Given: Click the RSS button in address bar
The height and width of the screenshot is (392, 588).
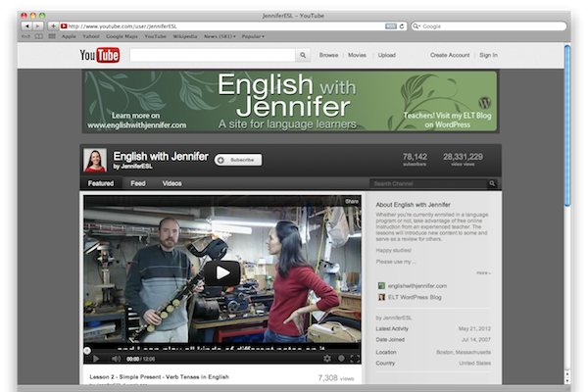Looking at the screenshot, I should click(390, 26).
